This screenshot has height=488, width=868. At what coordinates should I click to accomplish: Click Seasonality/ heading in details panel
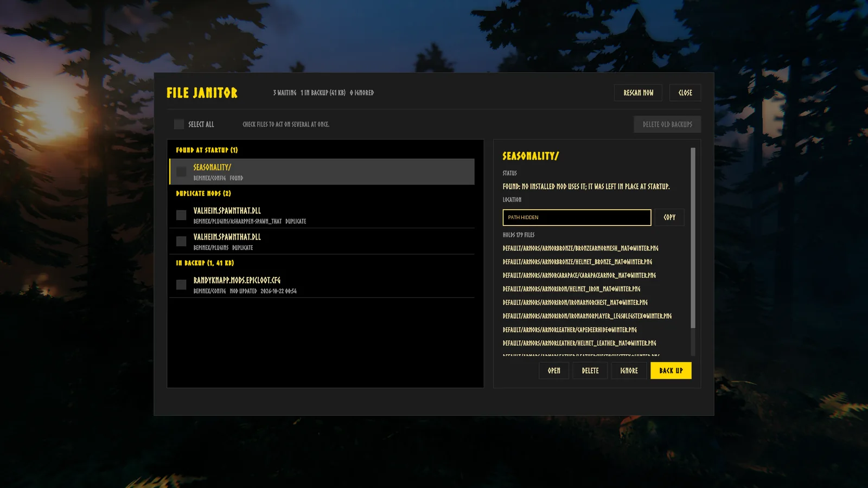531,156
